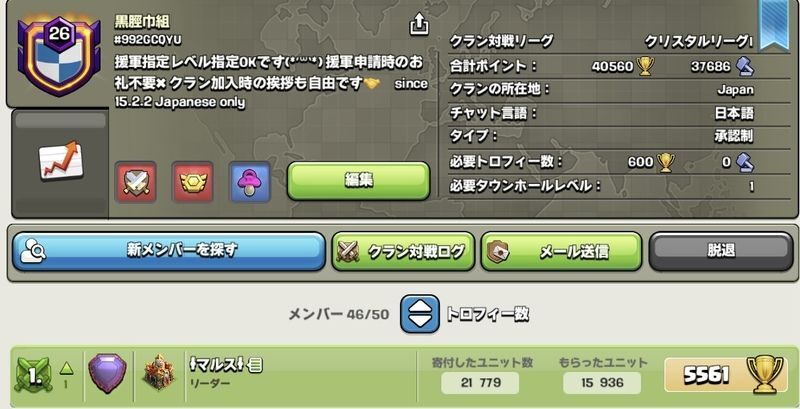Click the 脱退 leave clan button
The width and height of the screenshot is (800, 409).
[721, 251]
